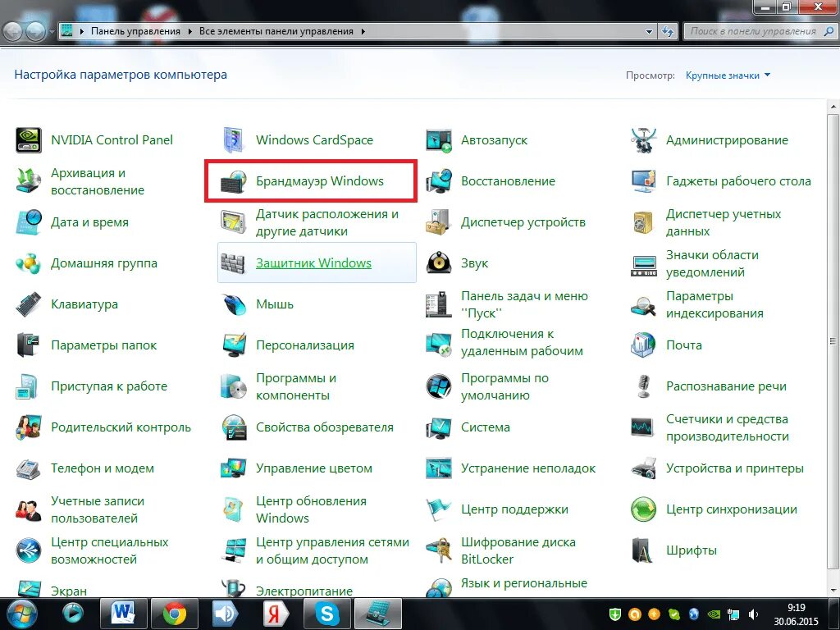The image size is (840, 630).
Task: Click the Защитник Windows wall icon
Action: click(x=234, y=263)
